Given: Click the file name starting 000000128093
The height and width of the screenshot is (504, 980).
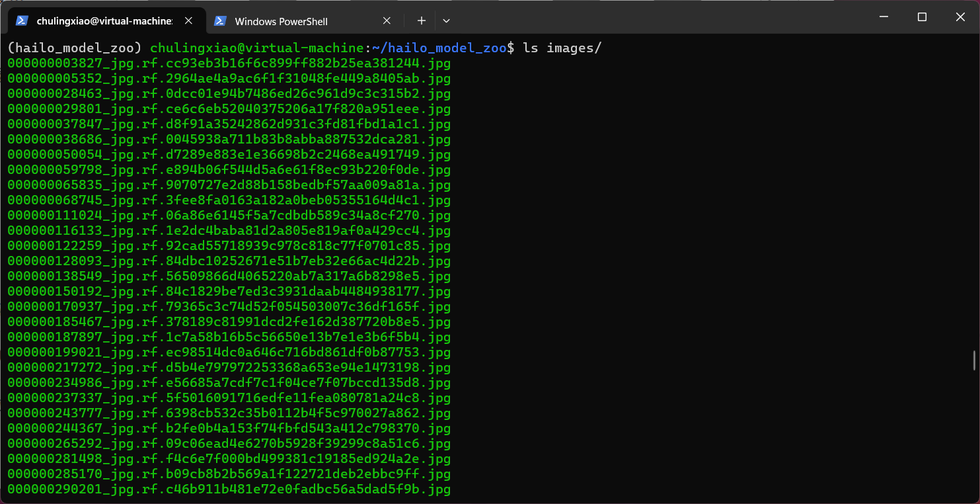Looking at the screenshot, I should point(229,261).
